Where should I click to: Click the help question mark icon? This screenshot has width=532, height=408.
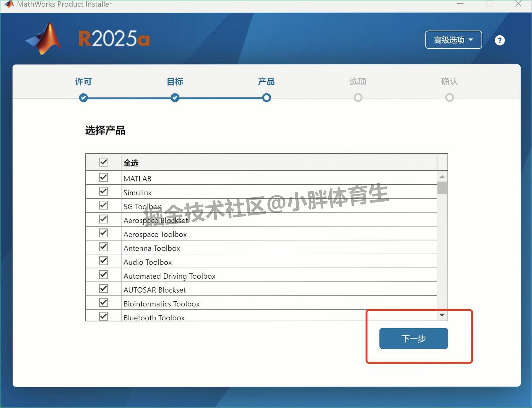pyautogui.click(x=500, y=40)
